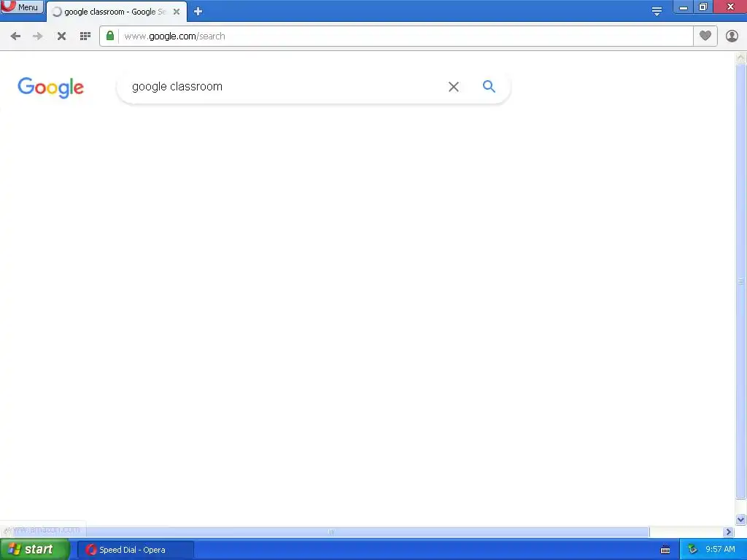The height and width of the screenshot is (560, 747).
Task: Click the 9:57 AM clock
Action: click(x=720, y=550)
